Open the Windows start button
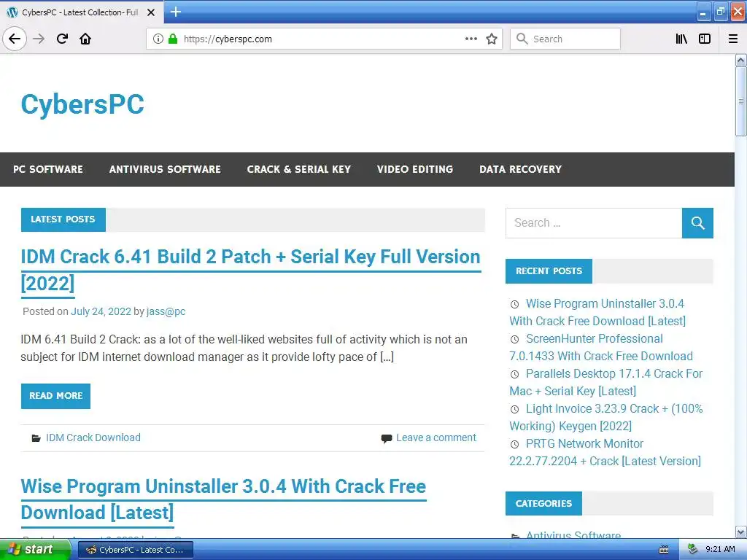 tap(34, 550)
